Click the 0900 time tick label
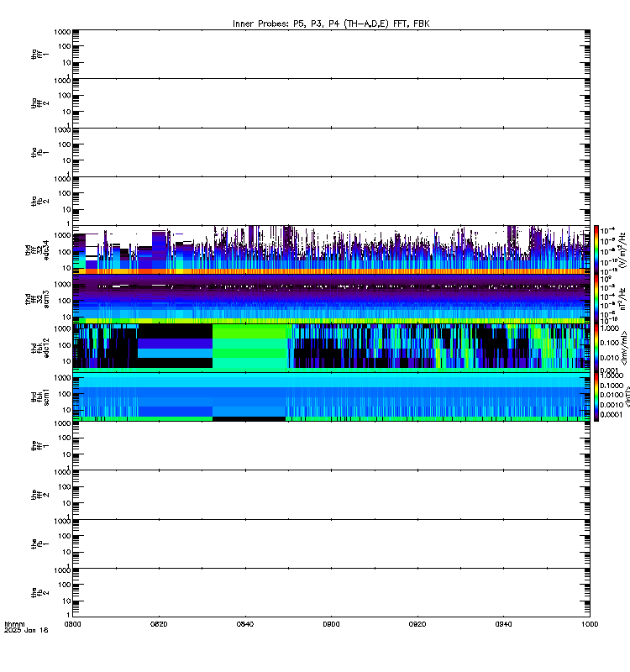This screenshot has width=630, height=672. [331, 624]
